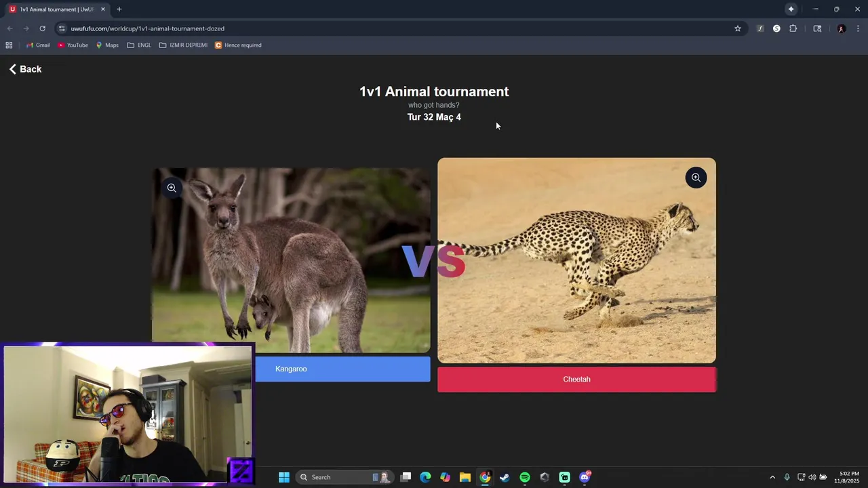This screenshot has width=868, height=488.
Task: Open the Windows Start menu
Action: coord(284,477)
